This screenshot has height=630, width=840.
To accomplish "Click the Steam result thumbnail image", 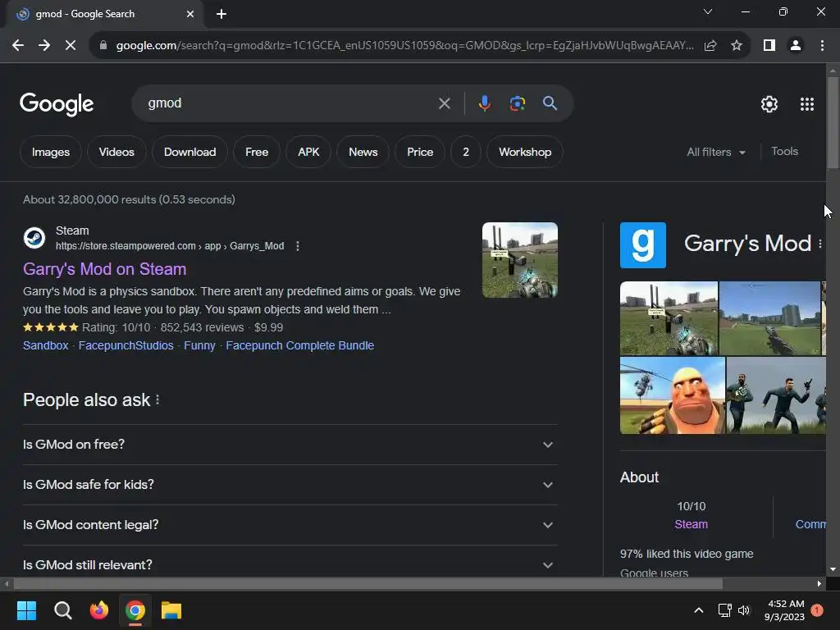I will click(x=519, y=260).
